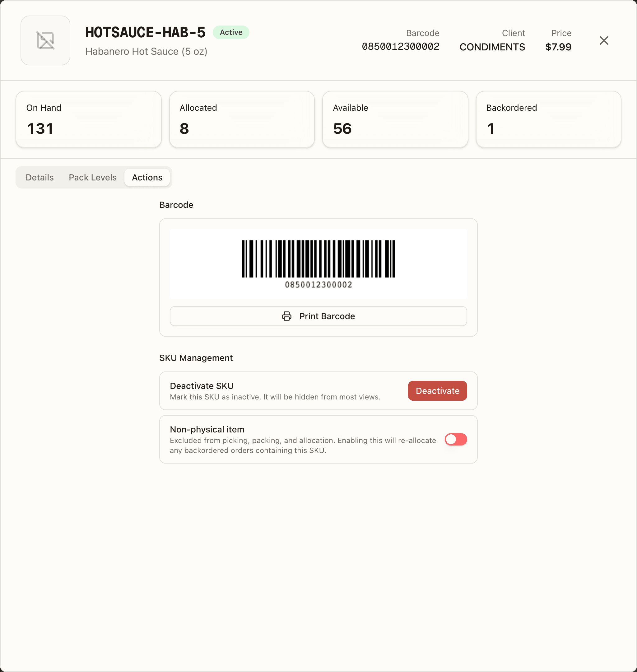The height and width of the screenshot is (672, 637).
Task: Close the SKU detail dialog
Action: 604,40
